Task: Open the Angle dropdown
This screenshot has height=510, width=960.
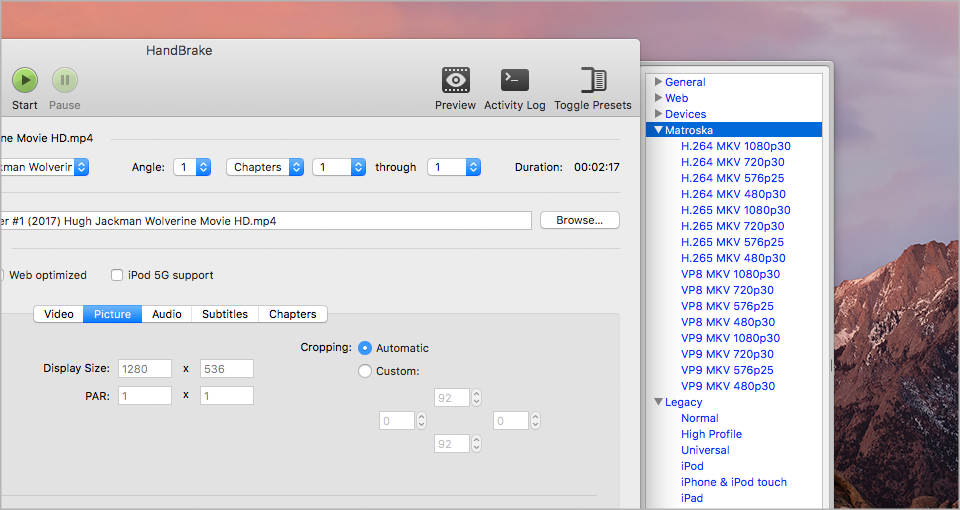Action: point(192,167)
